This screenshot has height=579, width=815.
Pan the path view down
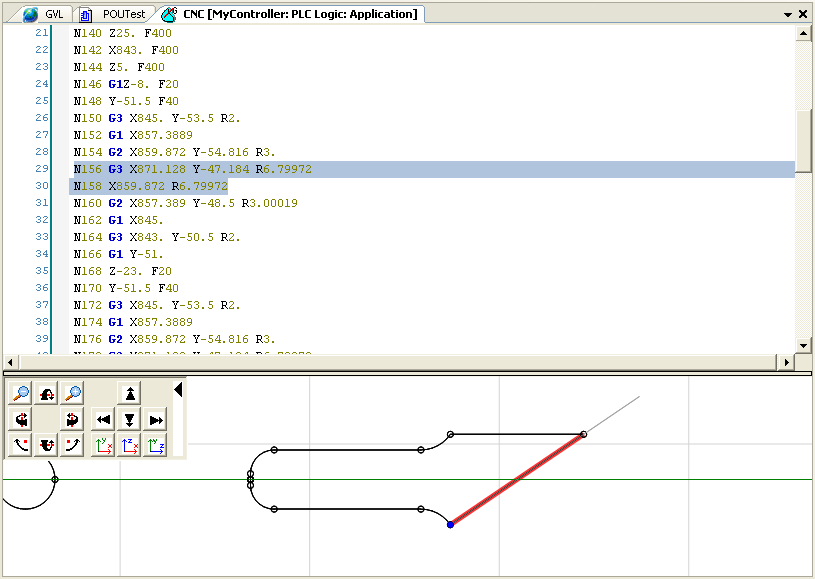[x=130, y=419]
